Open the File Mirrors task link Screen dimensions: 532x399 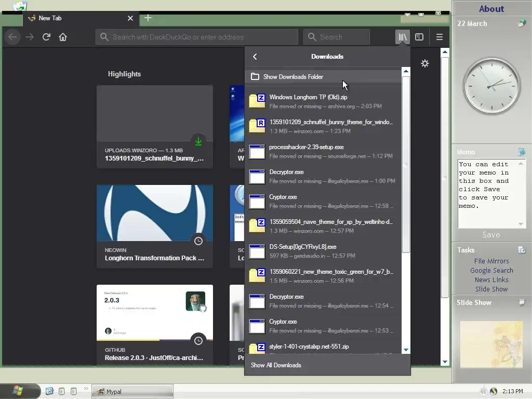tap(491, 261)
